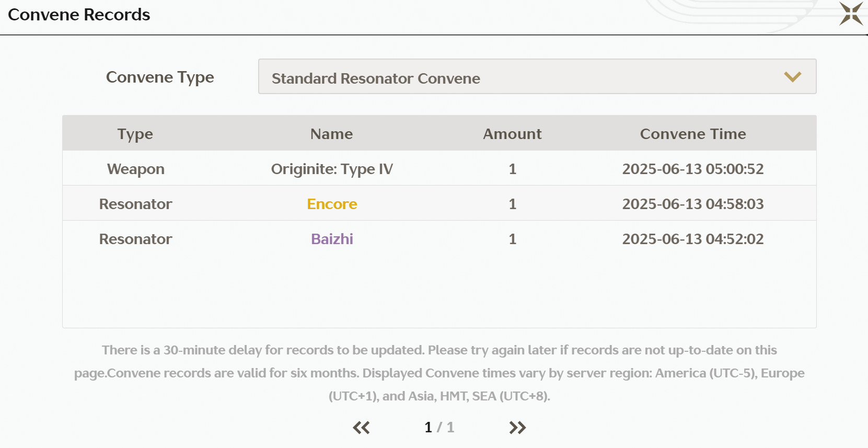Click the 30-minute delay notice text
The image size is (868, 448).
[x=439, y=373]
